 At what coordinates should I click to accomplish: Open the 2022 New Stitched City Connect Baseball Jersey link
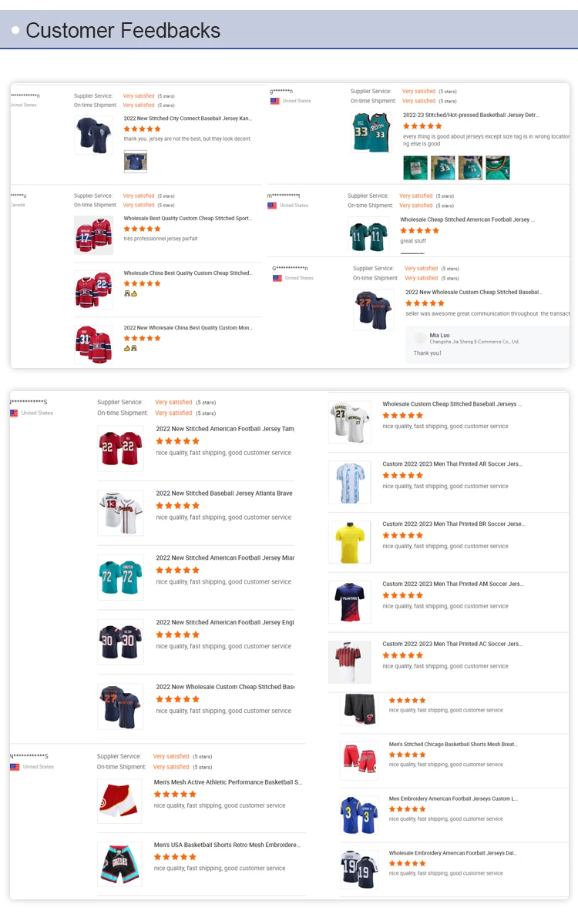[188, 119]
